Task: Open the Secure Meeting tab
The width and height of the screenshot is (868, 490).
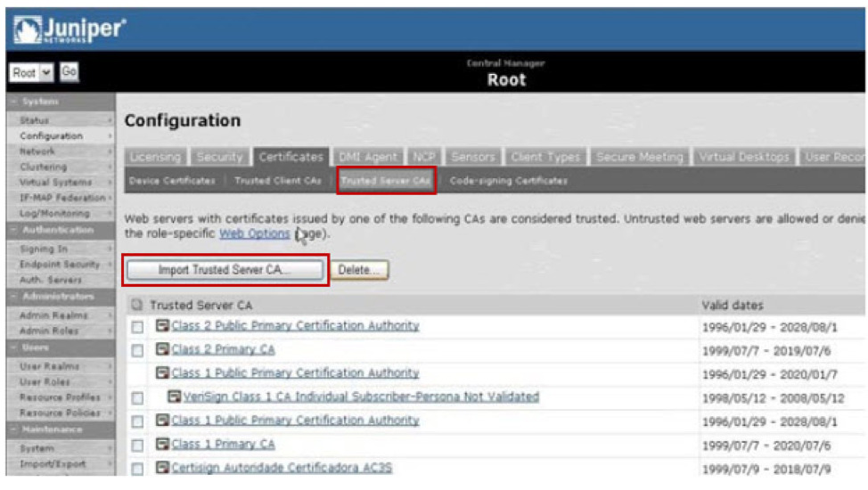Action: point(640,157)
